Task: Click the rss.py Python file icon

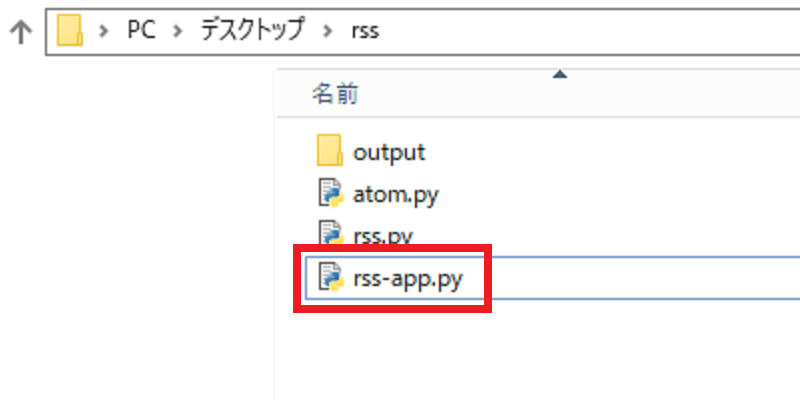Action: pos(330,232)
